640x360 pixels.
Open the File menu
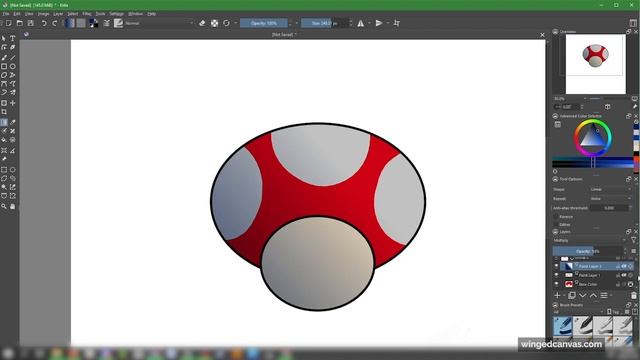point(6,14)
